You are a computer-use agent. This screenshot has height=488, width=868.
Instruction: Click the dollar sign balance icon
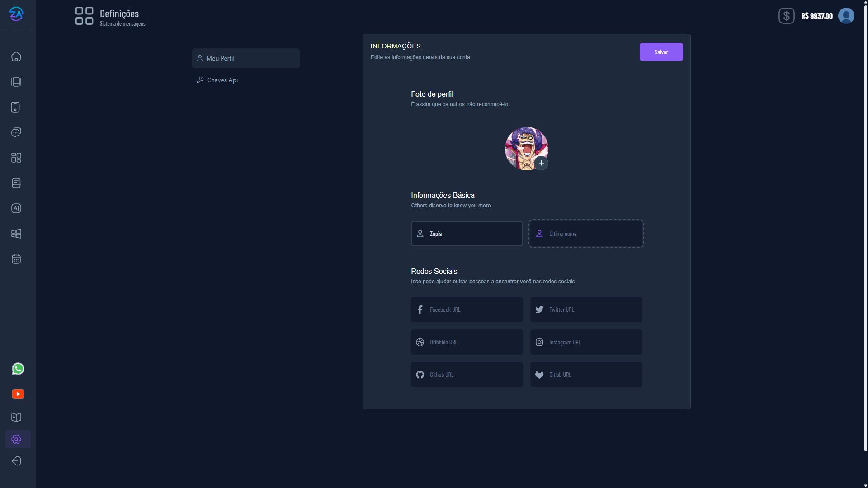click(786, 16)
